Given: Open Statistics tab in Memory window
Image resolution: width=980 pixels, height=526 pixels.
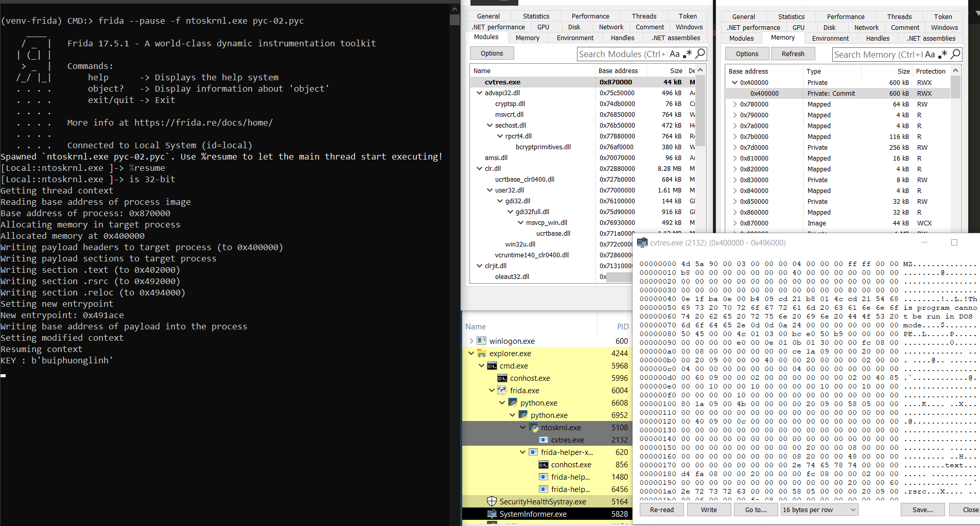Looking at the screenshot, I should pos(791,16).
